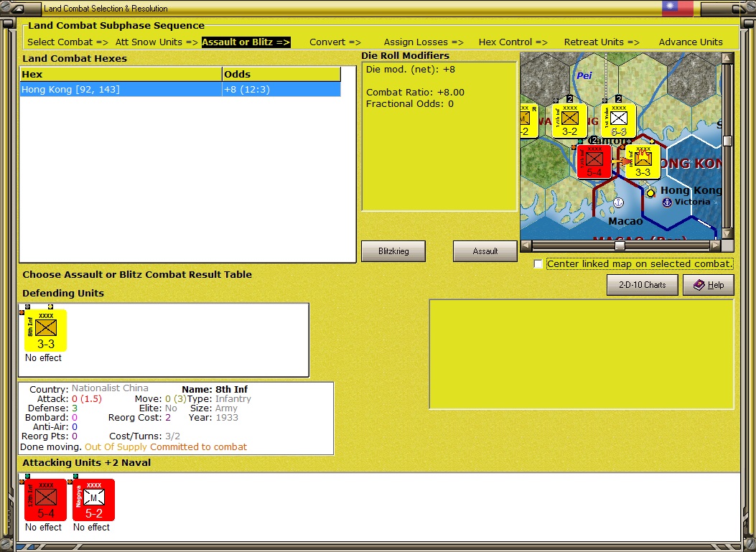756x552 pixels.
Task: Select the 8th Inf defending unit counter
Action: [x=45, y=330]
